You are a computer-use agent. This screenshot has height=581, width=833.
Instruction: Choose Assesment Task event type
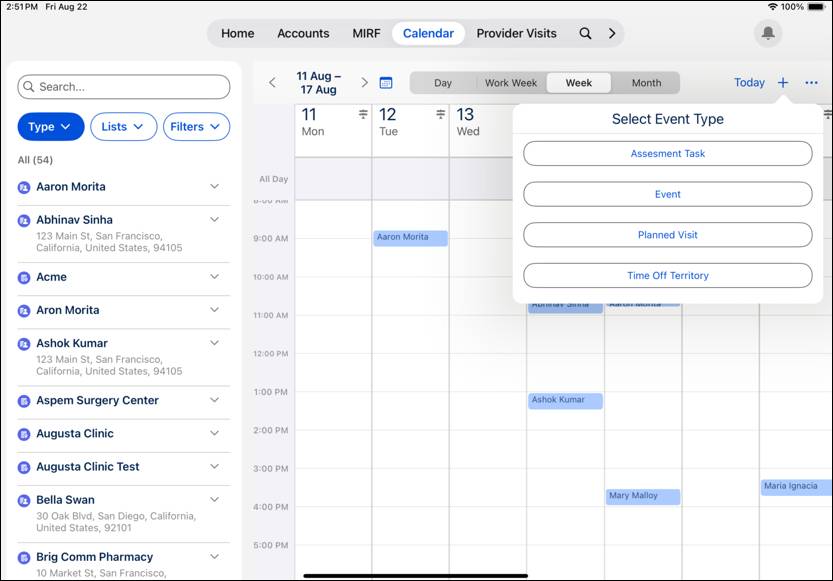(x=668, y=153)
